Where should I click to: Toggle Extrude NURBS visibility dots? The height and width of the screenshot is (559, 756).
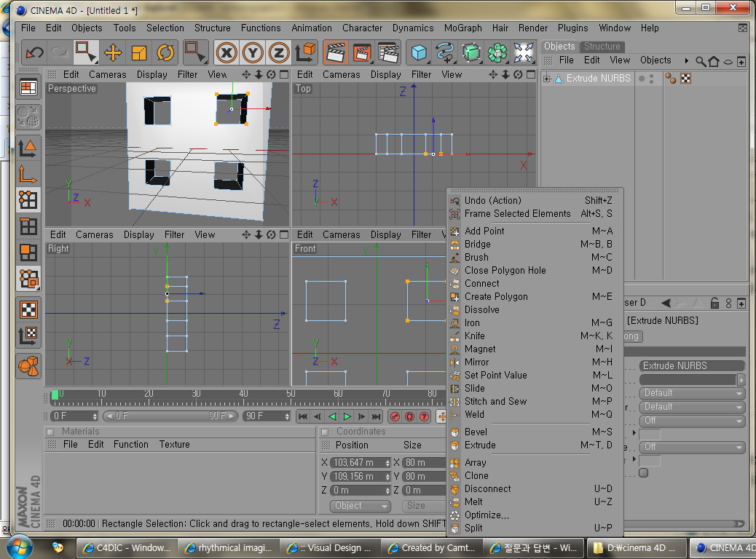click(651, 79)
